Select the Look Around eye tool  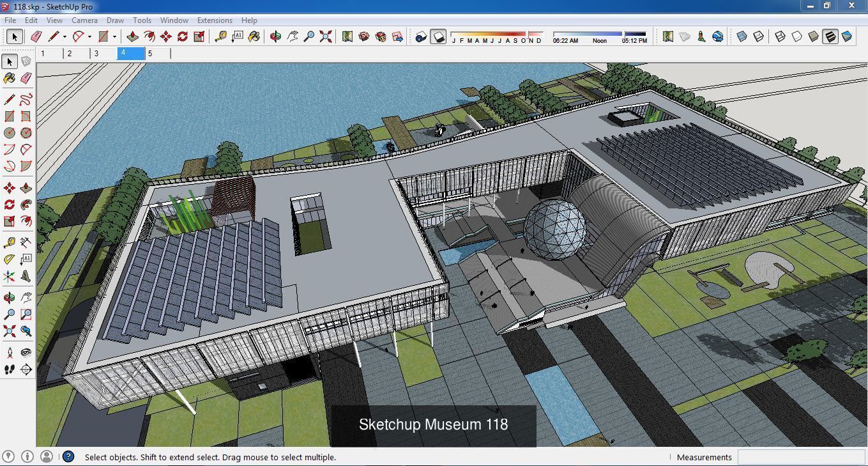tap(26, 353)
